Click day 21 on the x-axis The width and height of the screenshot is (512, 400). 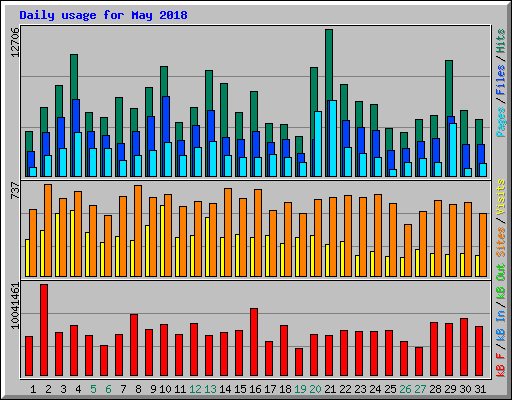pyautogui.click(x=330, y=389)
